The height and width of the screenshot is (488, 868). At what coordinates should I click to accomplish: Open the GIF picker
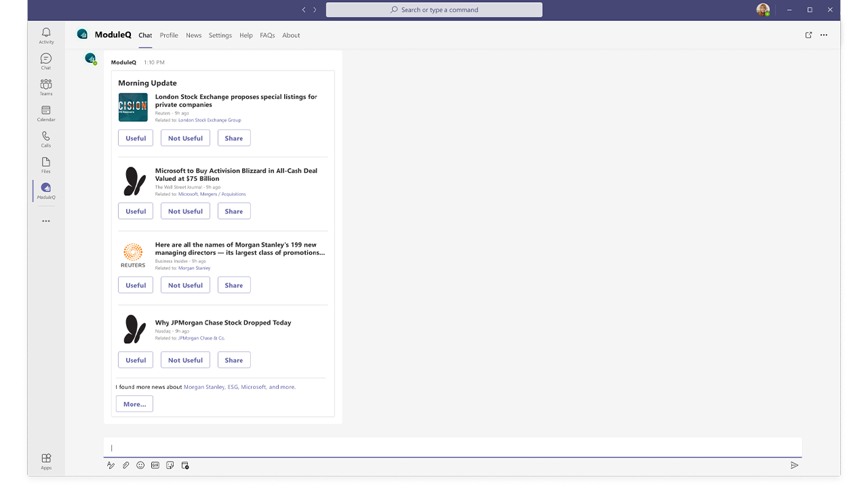155,465
